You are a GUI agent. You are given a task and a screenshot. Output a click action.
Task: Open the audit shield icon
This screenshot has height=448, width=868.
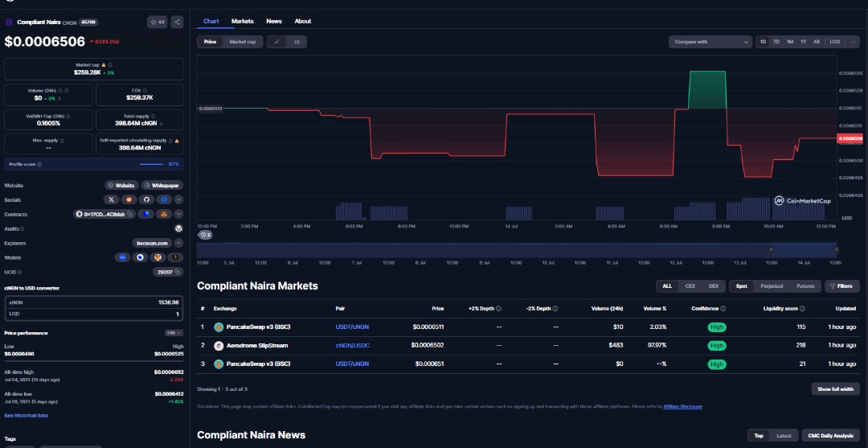(178, 228)
